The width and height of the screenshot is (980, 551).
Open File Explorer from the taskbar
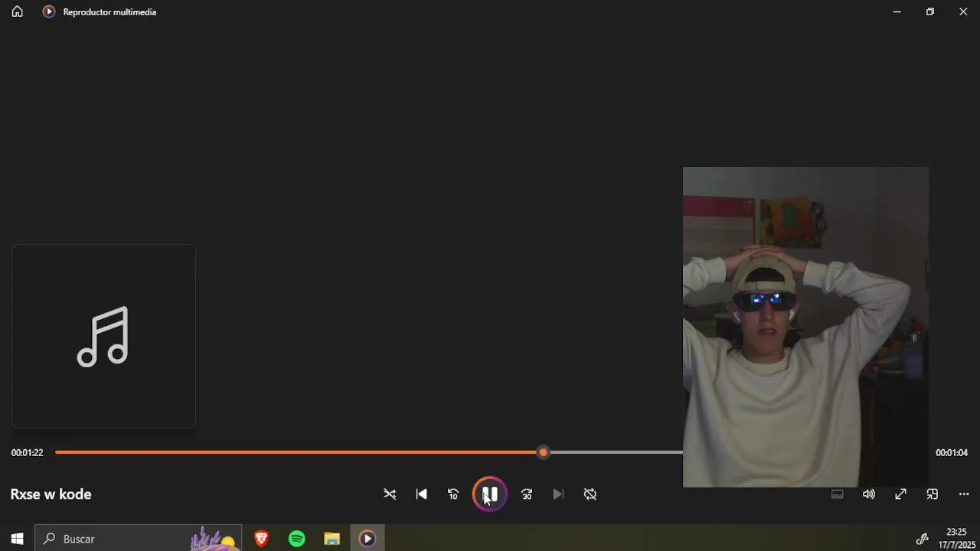332,539
